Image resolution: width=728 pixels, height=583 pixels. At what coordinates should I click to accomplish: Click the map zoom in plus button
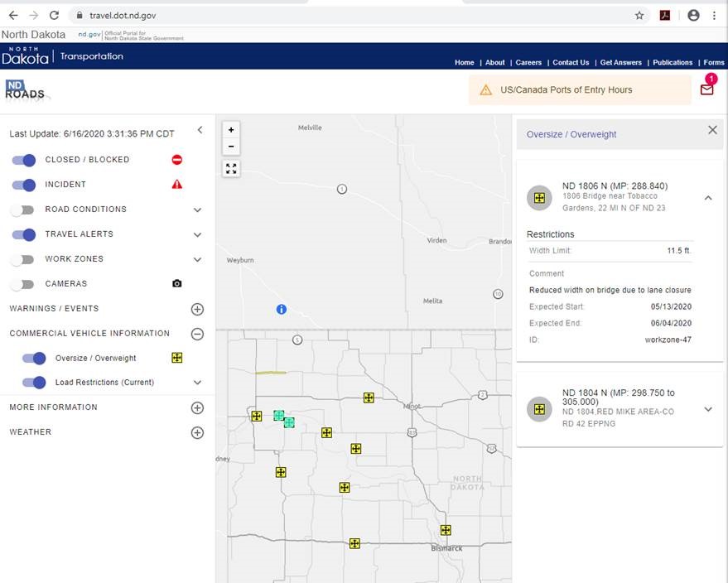point(231,130)
